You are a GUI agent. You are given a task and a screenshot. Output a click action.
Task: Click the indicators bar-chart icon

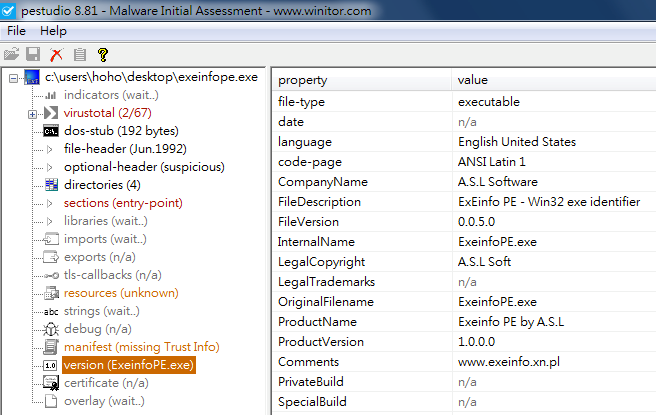click(51, 95)
